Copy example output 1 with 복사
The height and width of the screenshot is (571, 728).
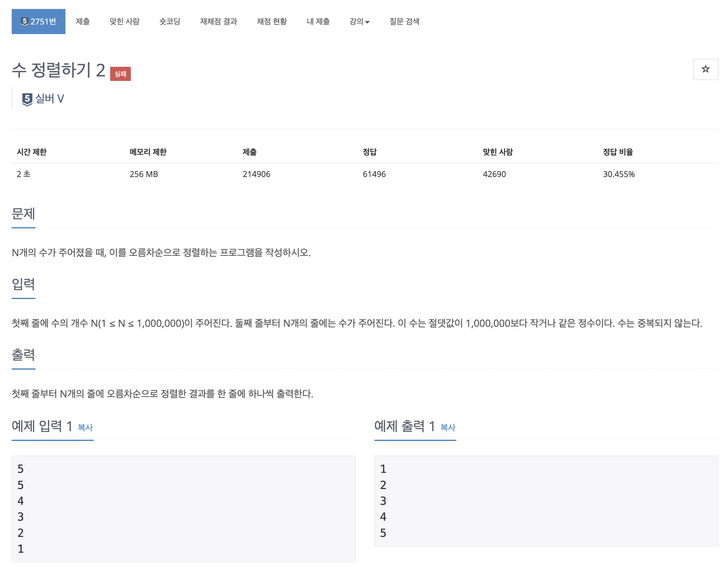pos(448,427)
